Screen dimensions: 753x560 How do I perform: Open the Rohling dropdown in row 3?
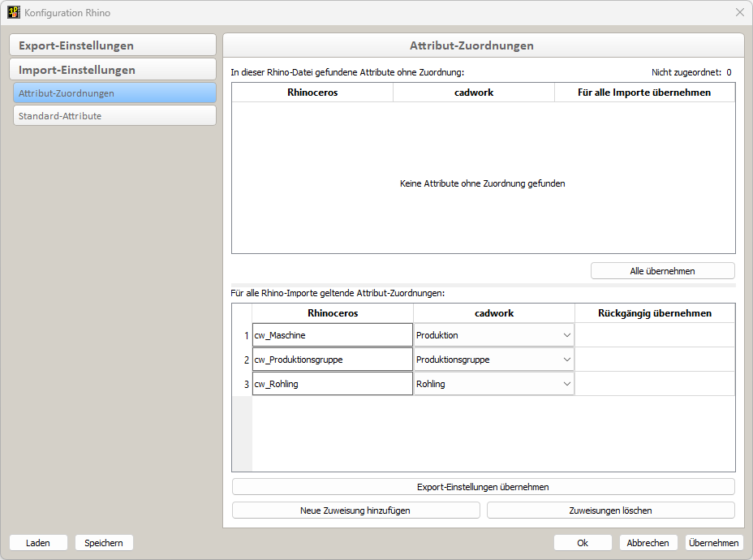[x=566, y=383]
